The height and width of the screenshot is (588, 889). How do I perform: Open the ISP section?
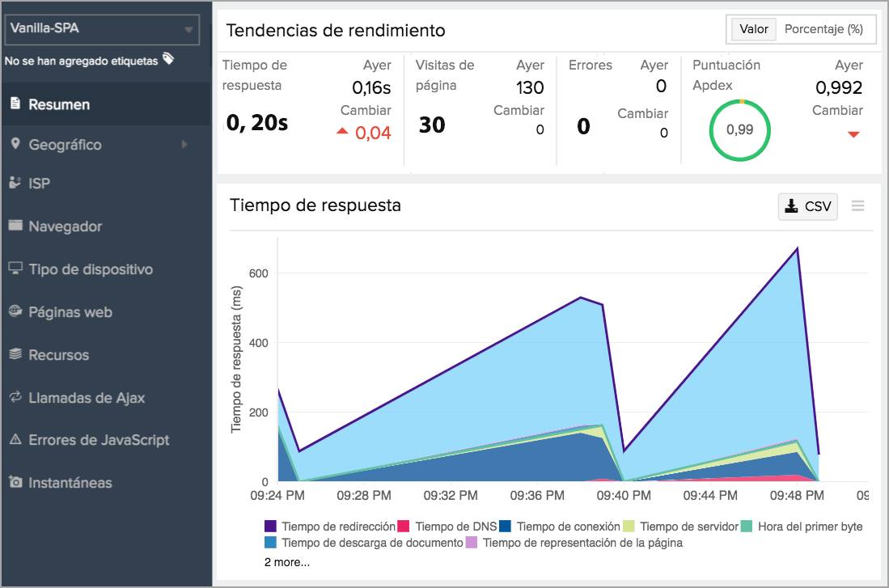point(106,183)
